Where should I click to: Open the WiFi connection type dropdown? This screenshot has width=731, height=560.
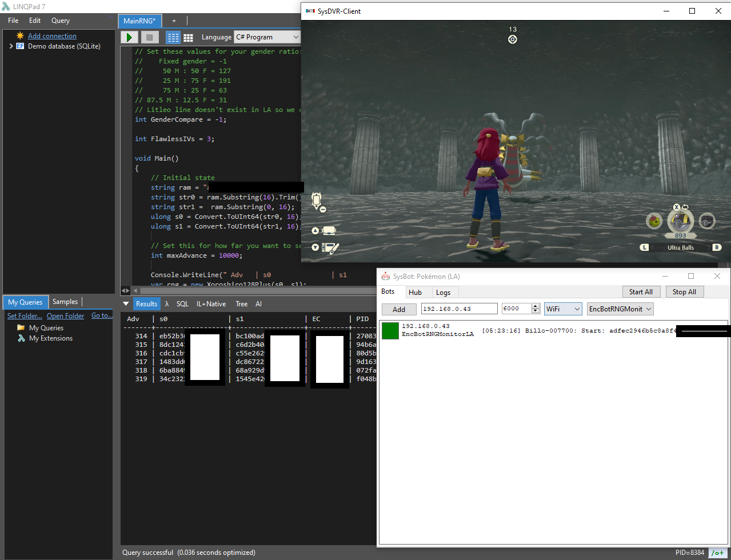tap(563, 309)
